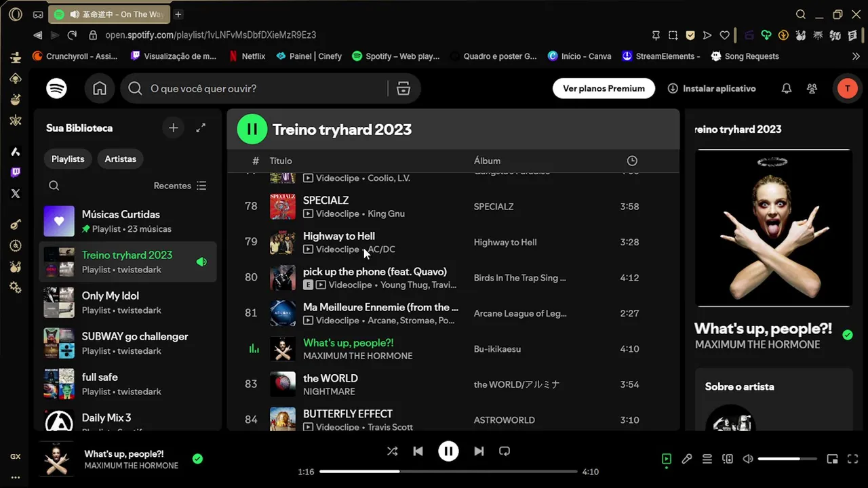The image size is (868, 488).
Task: Open the notifications bell
Action: [x=787, y=89]
